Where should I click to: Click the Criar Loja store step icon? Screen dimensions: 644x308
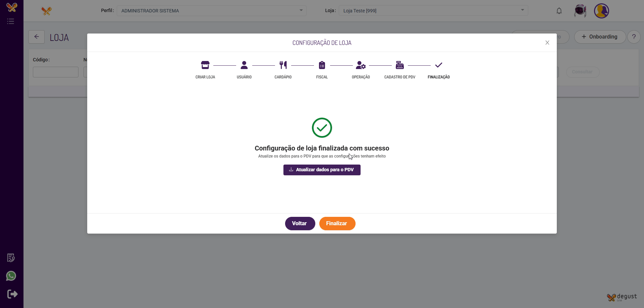pyautogui.click(x=205, y=65)
